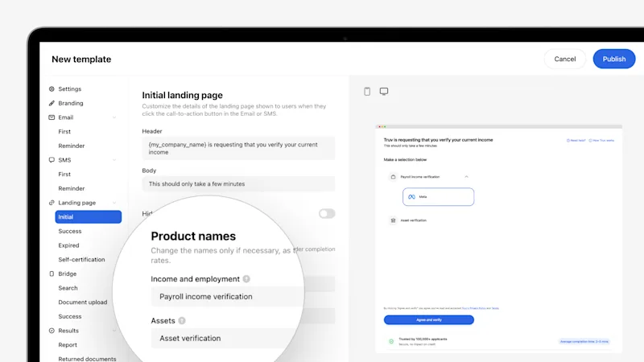Open Report under Results
Screen dimensions: 644x362
click(68, 345)
